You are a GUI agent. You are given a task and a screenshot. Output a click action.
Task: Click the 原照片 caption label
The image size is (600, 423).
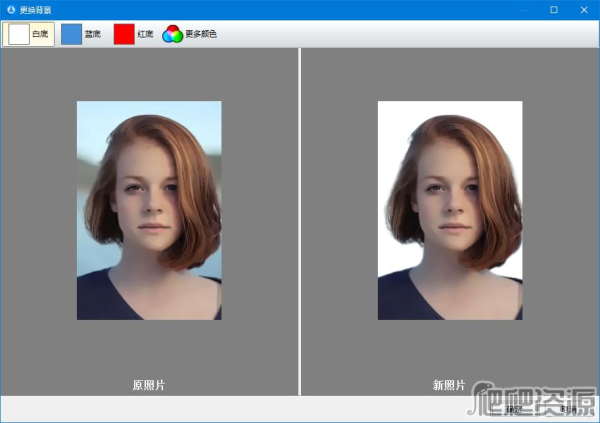tap(149, 385)
